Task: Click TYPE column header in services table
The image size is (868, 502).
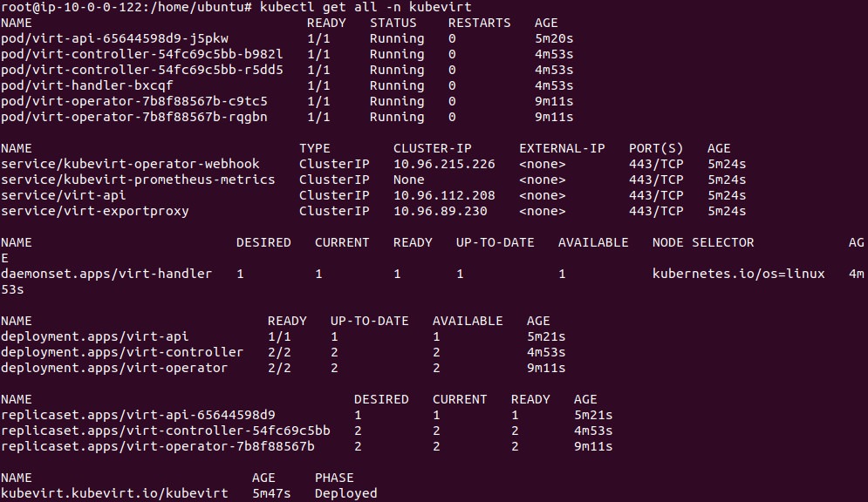Action: [x=314, y=149]
